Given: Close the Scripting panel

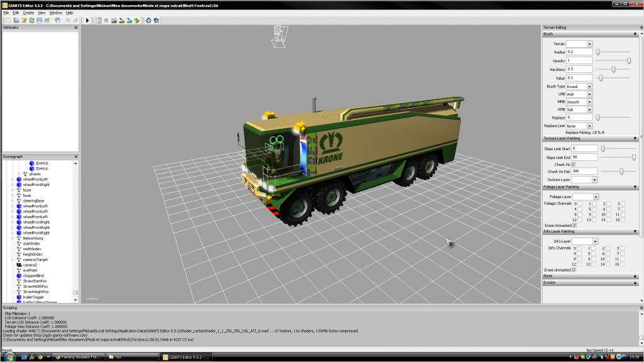Looking at the screenshot, I should coord(641,308).
